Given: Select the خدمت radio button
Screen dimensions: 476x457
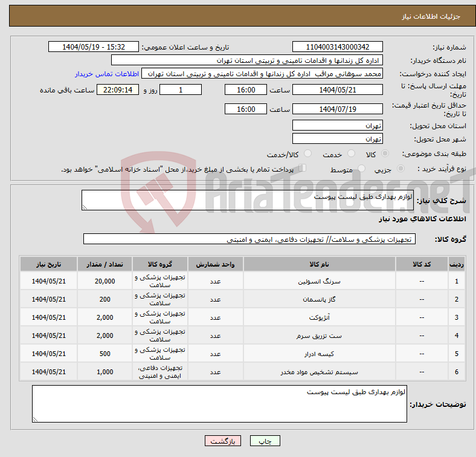Looking at the screenshot, I should [x=351, y=154].
